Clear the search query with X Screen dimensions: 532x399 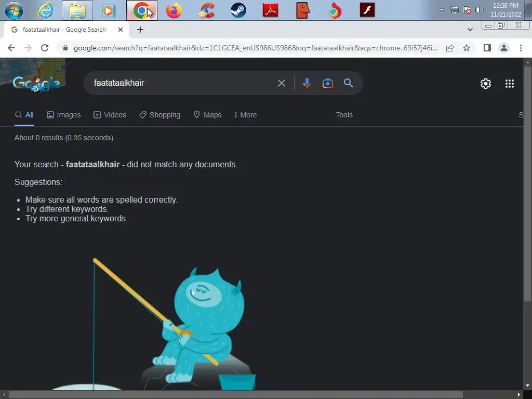281,83
